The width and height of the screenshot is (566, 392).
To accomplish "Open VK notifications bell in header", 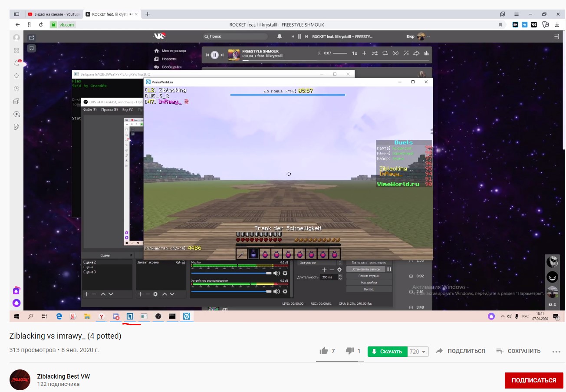I will pos(280,36).
